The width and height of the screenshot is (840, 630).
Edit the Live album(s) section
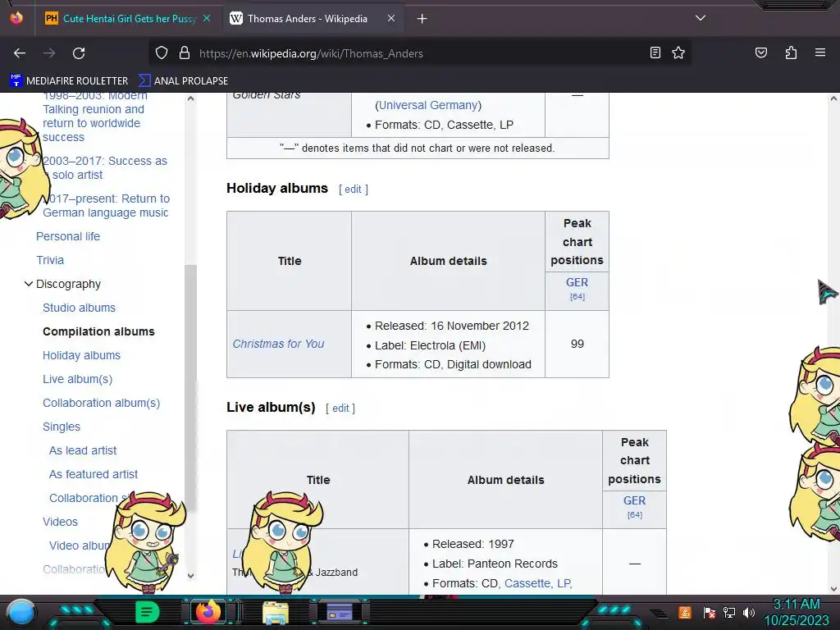coord(340,409)
